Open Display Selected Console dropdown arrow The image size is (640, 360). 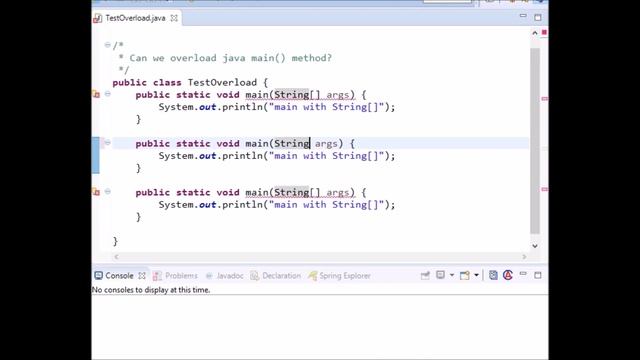pyautogui.click(x=452, y=276)
